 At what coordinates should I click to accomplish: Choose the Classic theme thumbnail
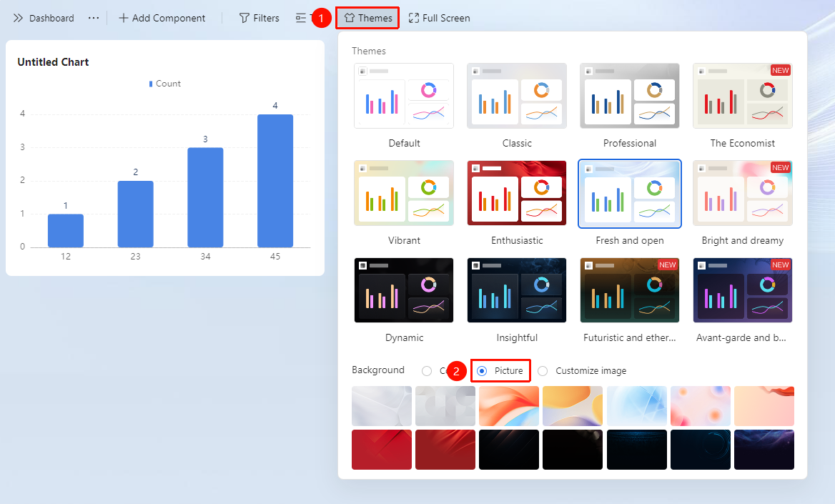coord(517,96)
